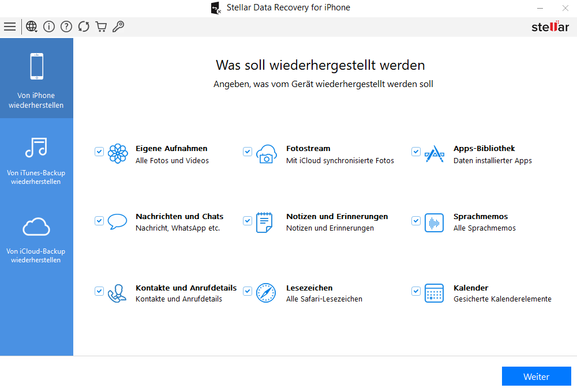The image size is (577, 392).
Task: Toggle the Kalender checkbox
Action: point(415,291)
